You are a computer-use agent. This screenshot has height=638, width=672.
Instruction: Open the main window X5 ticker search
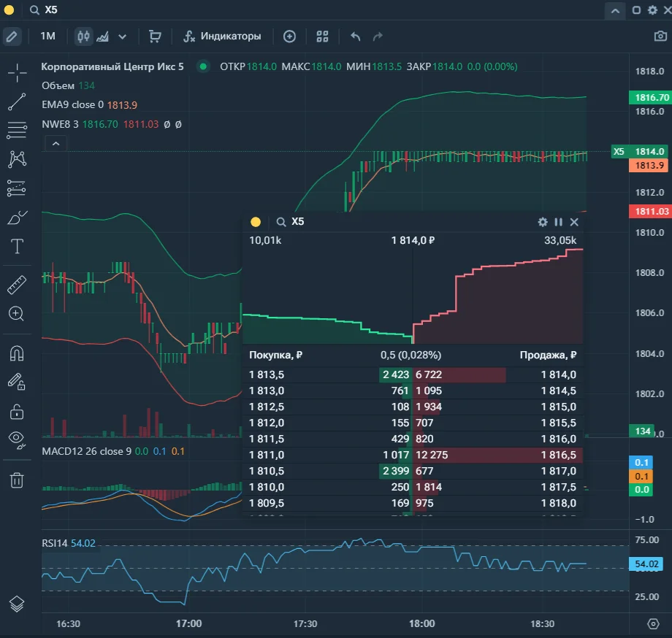tap(44, 9)
